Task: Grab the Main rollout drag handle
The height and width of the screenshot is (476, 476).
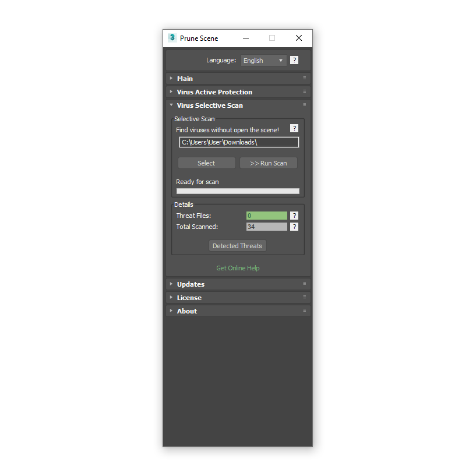Action: click(x=304, y=78)
